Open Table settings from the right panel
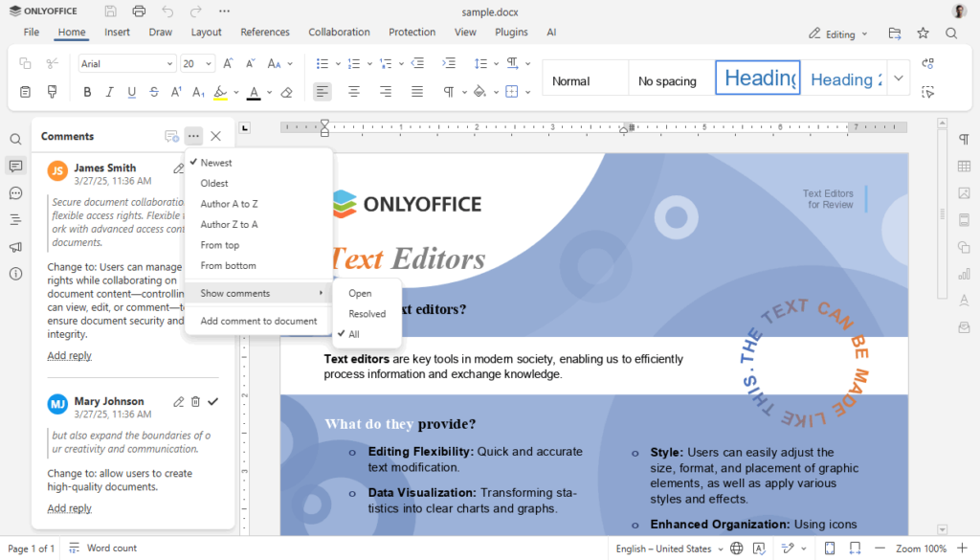 [x=965, y=166]
